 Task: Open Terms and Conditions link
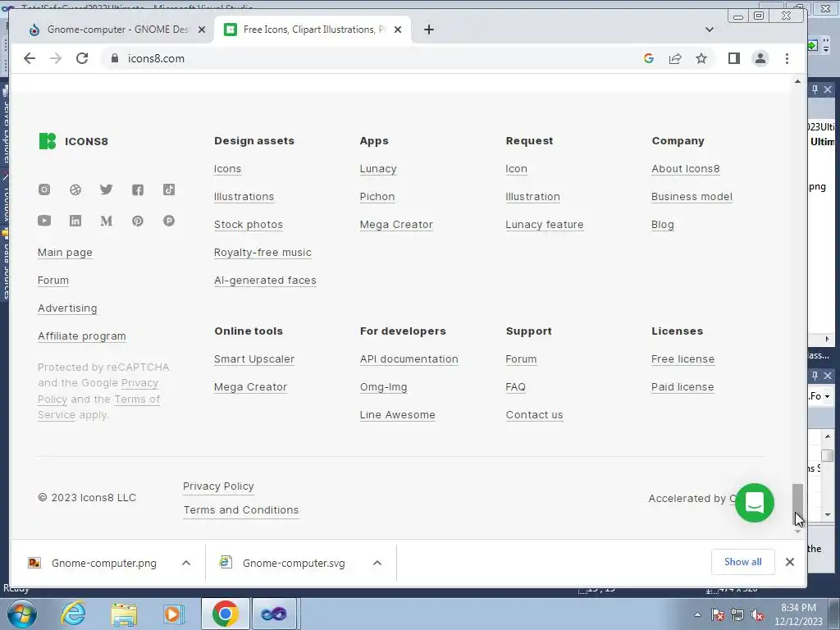click(x=241, y=510)
